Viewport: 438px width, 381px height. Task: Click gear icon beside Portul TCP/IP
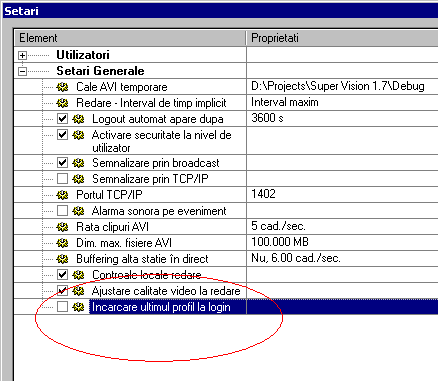coord(62,195)
